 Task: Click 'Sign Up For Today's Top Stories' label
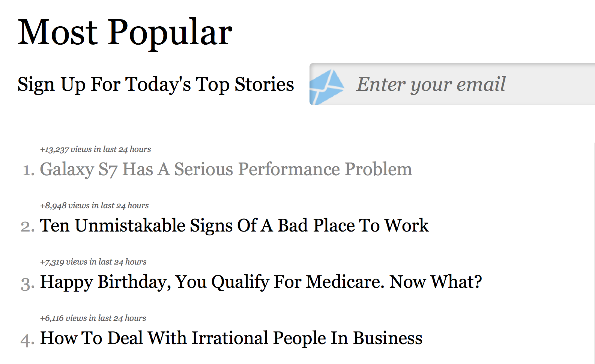156,84
